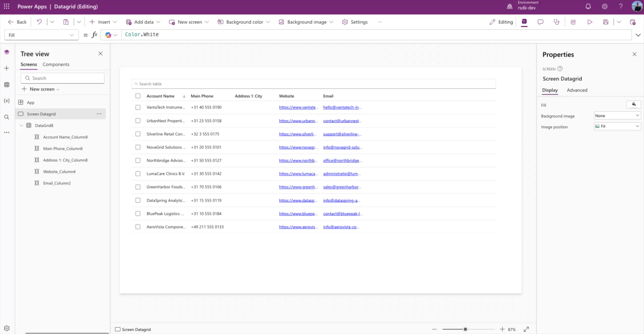This screenshot has height=334, width=644.
Task: Select the Screens tab
Action: coord(29,64)
